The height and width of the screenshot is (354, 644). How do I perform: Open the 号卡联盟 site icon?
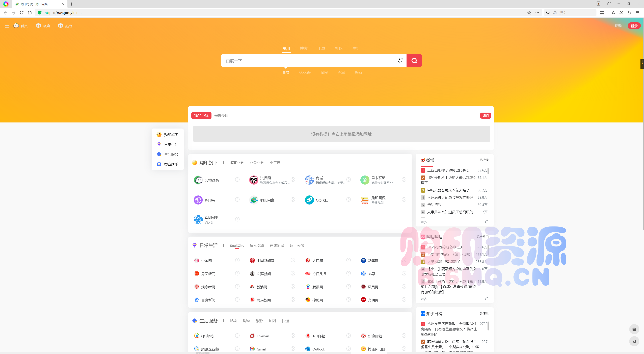point(365,180)
